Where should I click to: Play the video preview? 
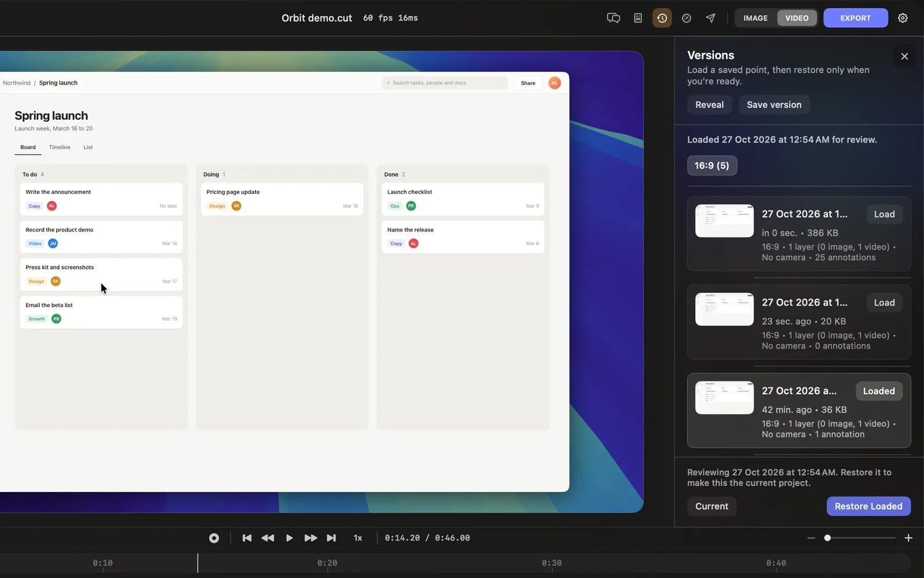[289, 538]
